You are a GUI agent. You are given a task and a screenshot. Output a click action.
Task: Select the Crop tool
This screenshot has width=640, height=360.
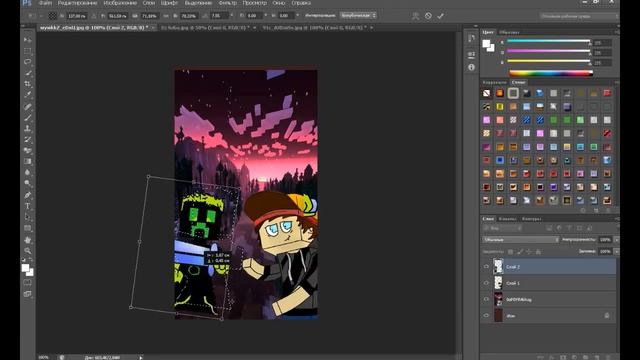pyautogui.click(x=27, y=84)
